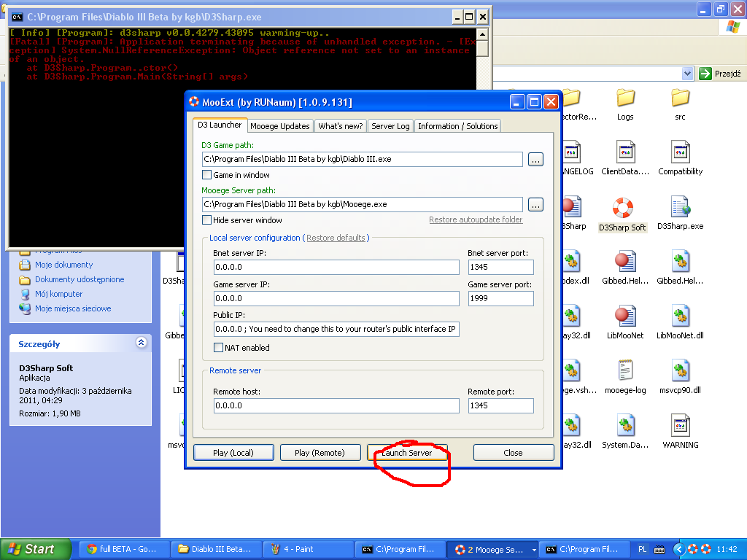Click the Remote port field
The width and height of the screenshot is (747, 560).
point(500,405)
